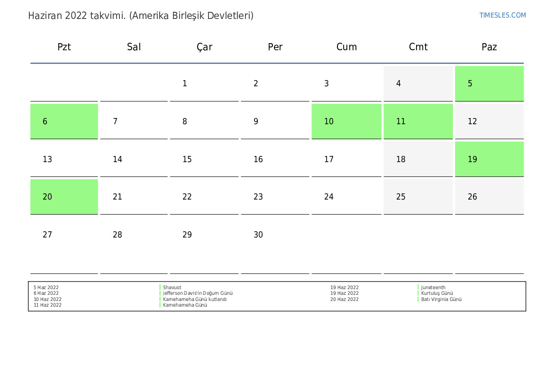The height and width of the screenshot is (392, 554).
Task: Pick day 30 in the last row
Action: pos(275,235)
